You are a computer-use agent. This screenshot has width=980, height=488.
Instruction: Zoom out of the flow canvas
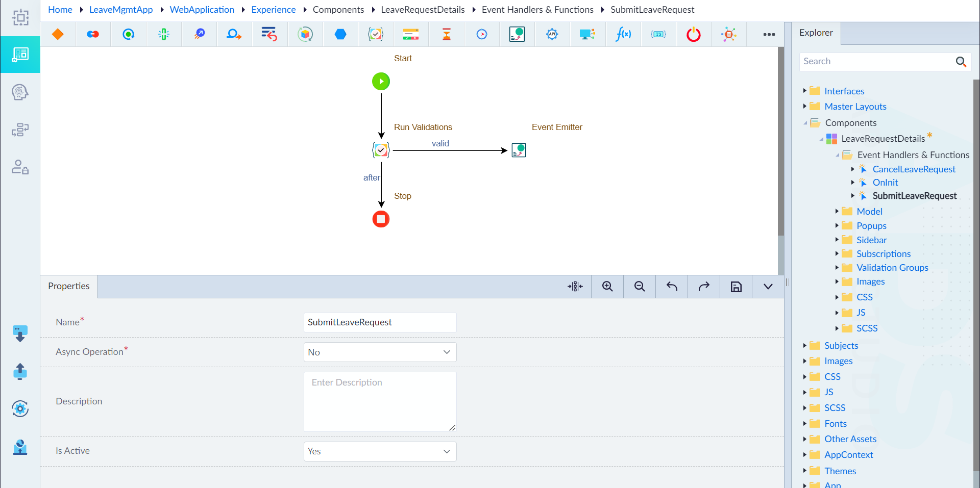coord(640,287)
